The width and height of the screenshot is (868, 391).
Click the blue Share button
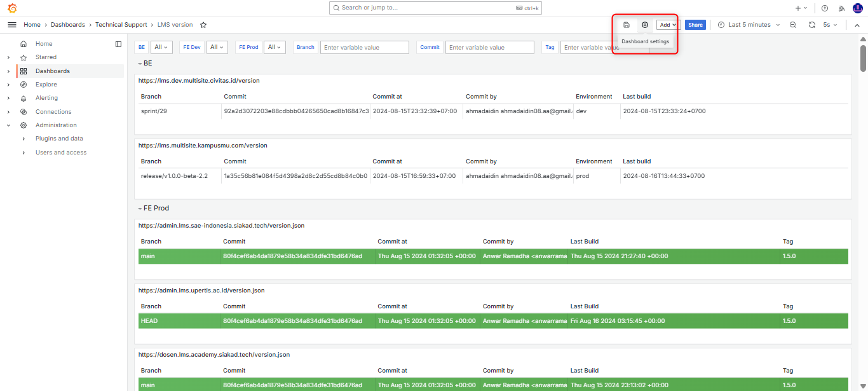click(x=695, y=25)
